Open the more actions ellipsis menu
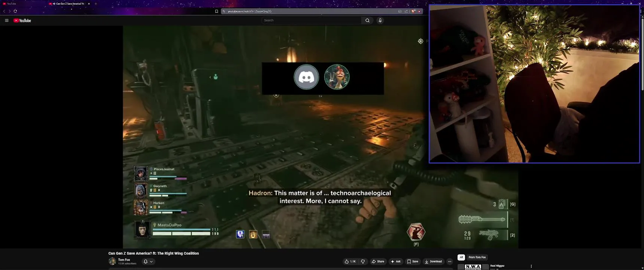The width and height of the screenshot is (644, 270). 450,262
